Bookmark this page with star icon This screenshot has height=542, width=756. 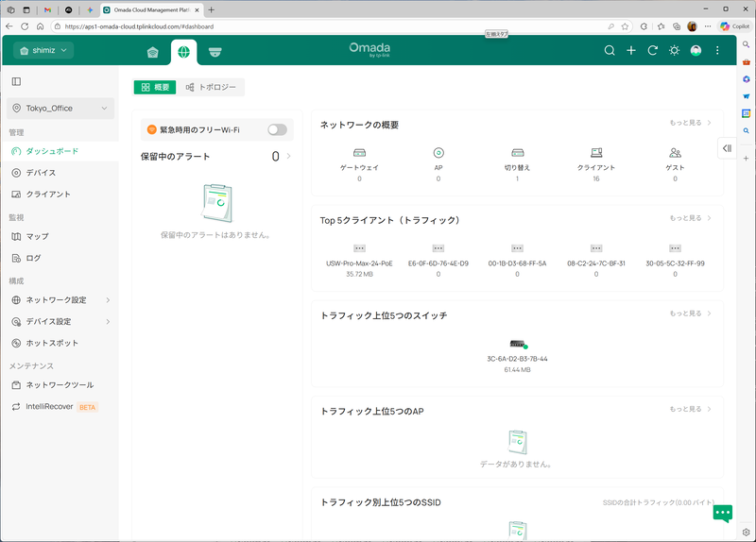pos(625,26)
